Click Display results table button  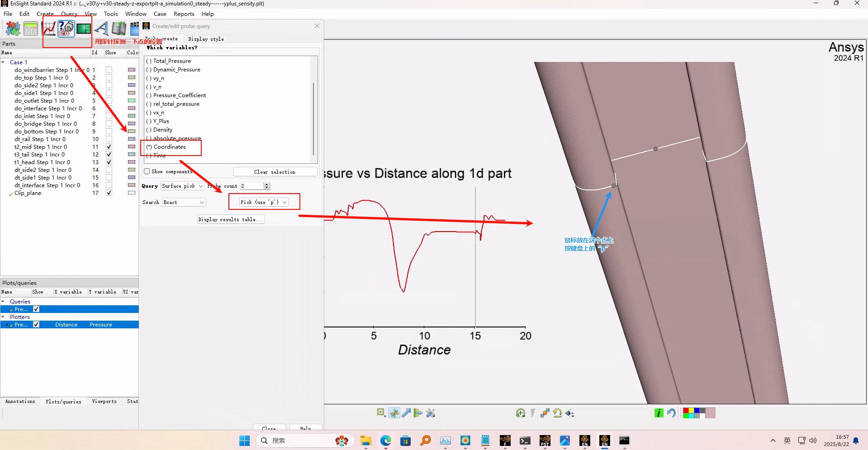coord(230,219)
